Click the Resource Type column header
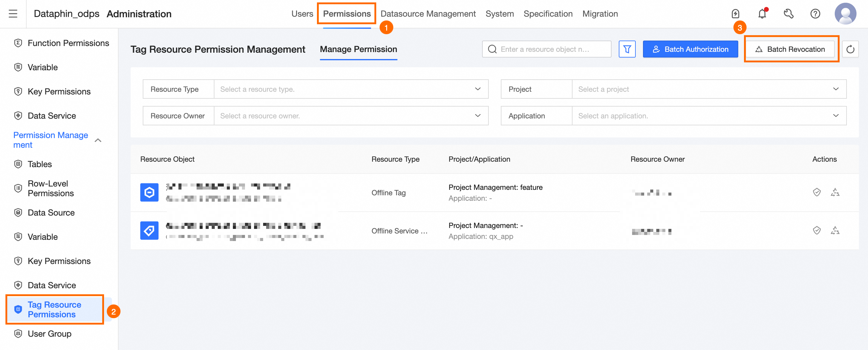This screenshot has width=868, height=350. point(395,159)
